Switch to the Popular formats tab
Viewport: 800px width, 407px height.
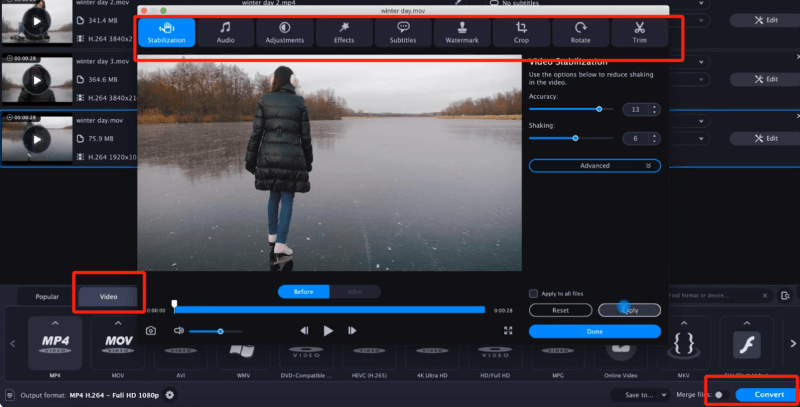[x=47, y=296]
